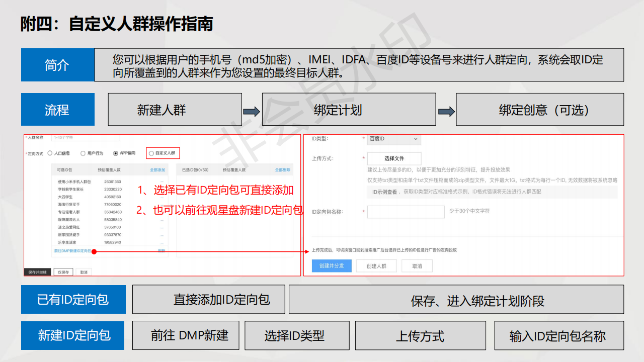Click the ID定向包名称 text field

pyautogui.click(x=406, y=212)
